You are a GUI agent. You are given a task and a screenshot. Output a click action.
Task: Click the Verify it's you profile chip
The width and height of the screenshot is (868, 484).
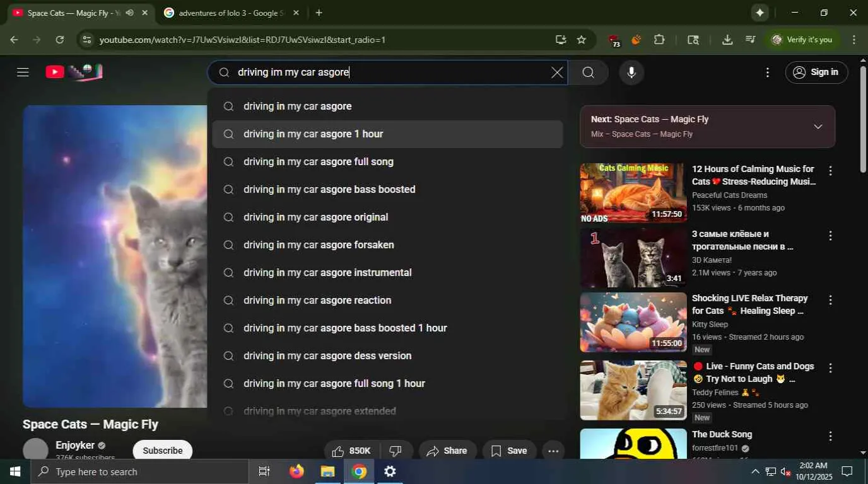point(803,40)
